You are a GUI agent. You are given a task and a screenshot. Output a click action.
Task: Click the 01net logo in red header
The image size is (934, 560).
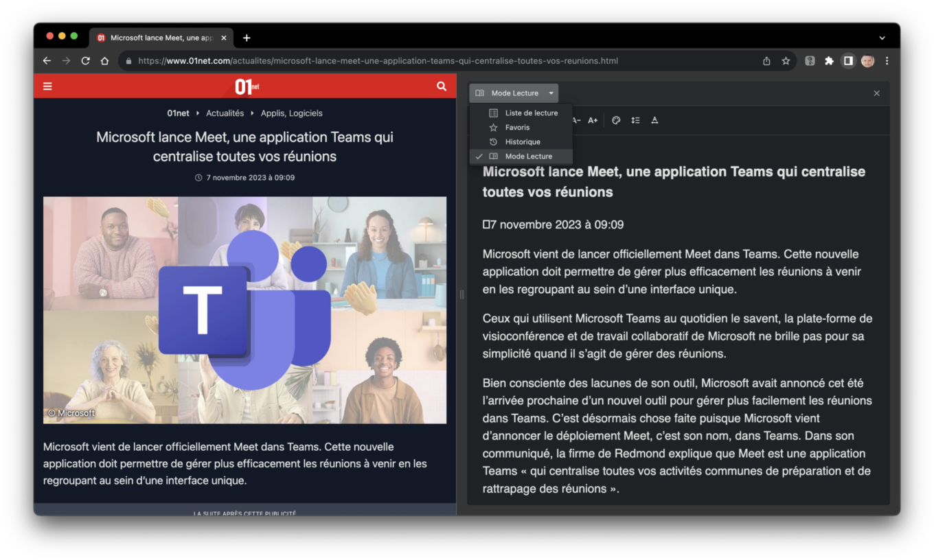point(246,86)
